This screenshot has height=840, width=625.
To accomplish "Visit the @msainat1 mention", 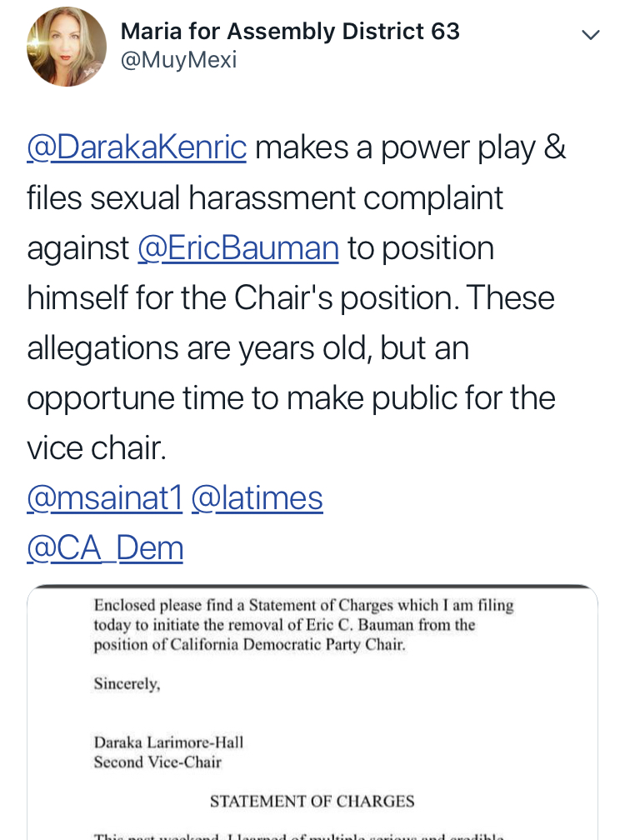I will (104, 498).
